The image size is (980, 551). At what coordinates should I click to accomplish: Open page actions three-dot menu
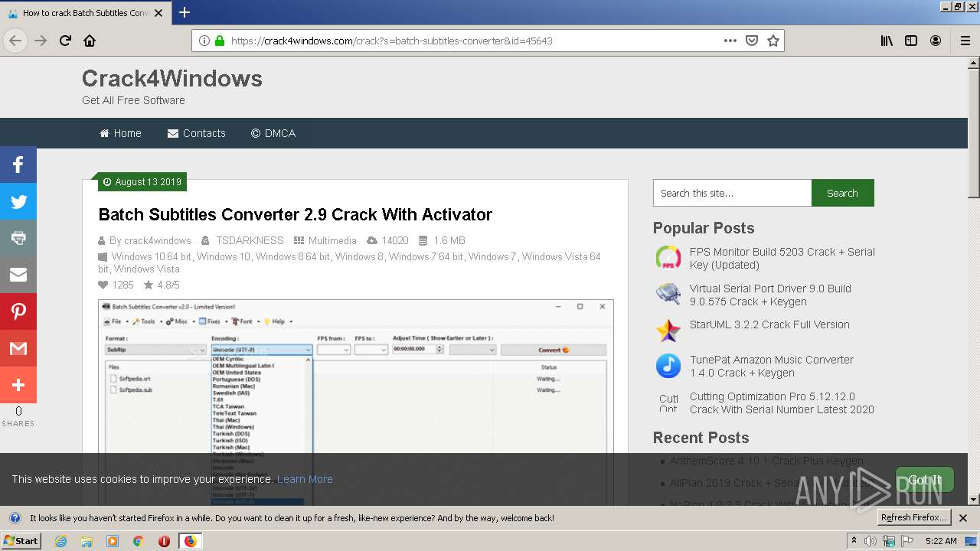730,41
